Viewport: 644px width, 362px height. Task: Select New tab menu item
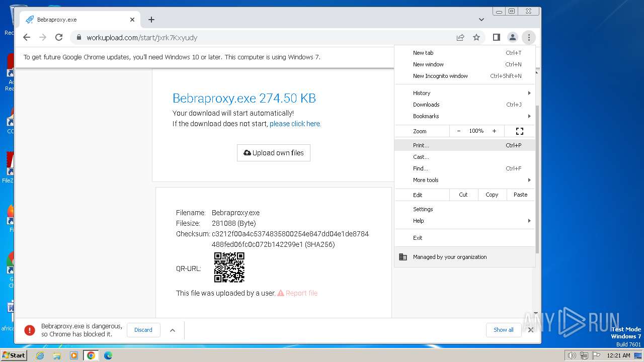[465, 53]
